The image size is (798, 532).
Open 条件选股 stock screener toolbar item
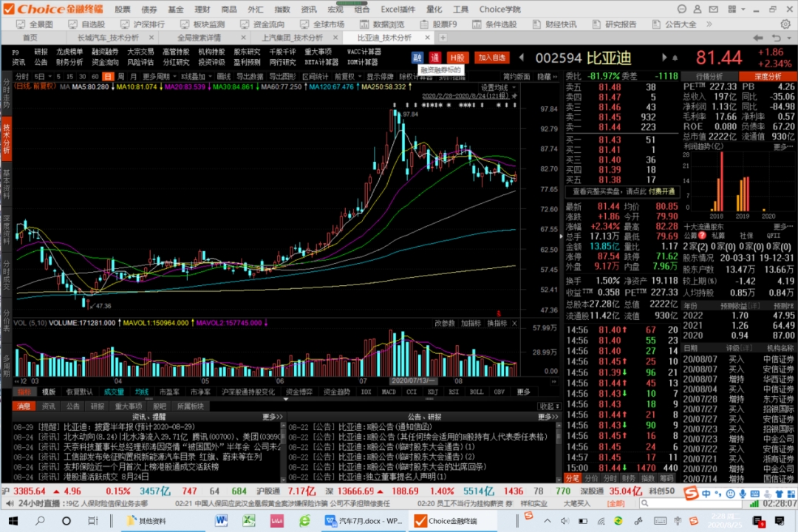coord(494,24)
